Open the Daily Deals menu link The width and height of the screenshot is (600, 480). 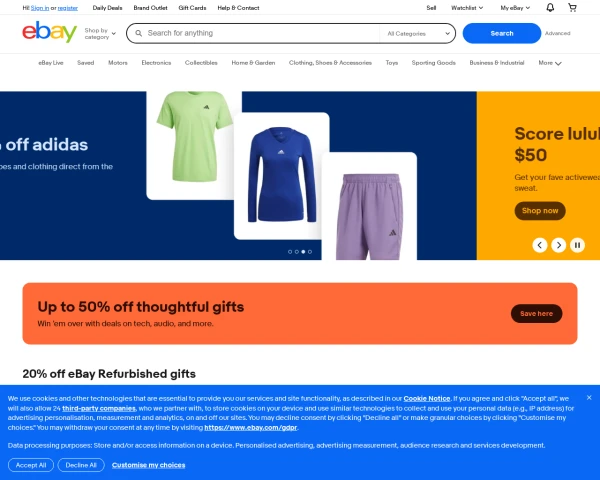point(108,8)
